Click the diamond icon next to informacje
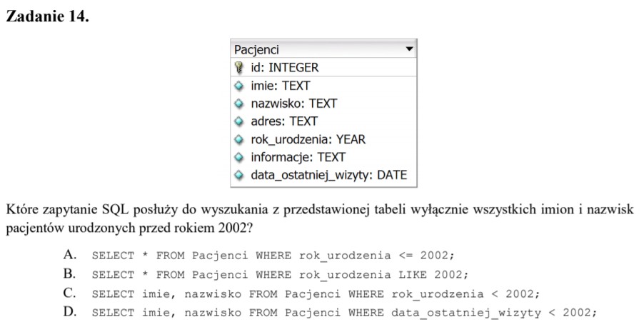 239,157
